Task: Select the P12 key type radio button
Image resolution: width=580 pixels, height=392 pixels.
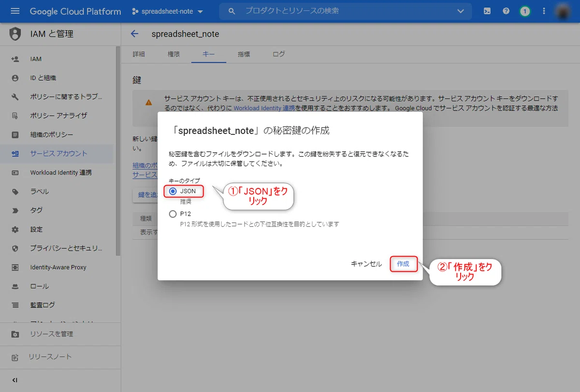Action: click(x=173, y=214)
